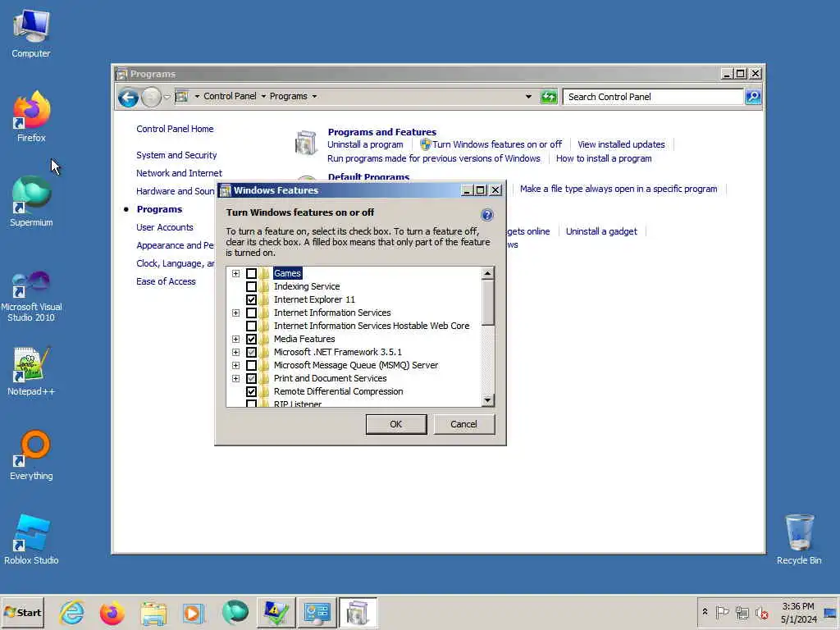Click features list scrollbar up arrow
This screenshot has height=630, width=840.
pyautogui.click(x=487, y=273)
